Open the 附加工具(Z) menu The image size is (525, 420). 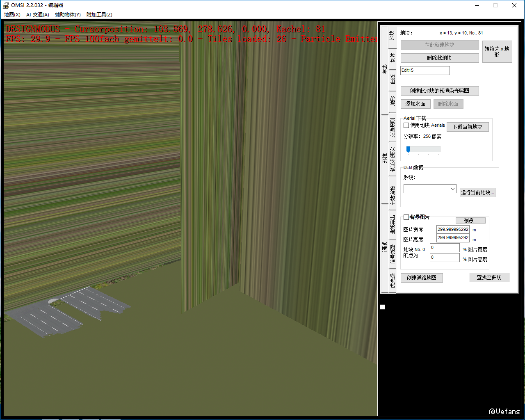[x=99, y=15]
